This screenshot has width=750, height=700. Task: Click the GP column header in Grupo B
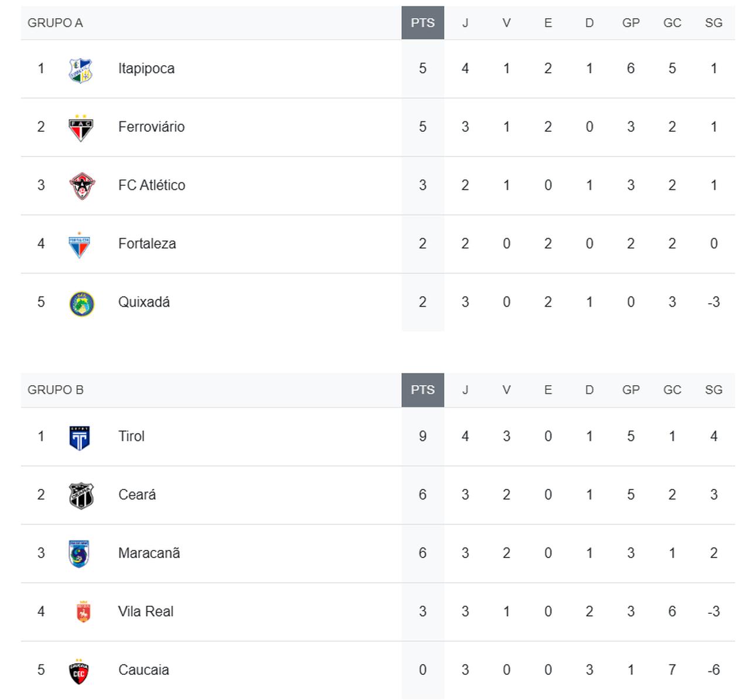[630, 390]
